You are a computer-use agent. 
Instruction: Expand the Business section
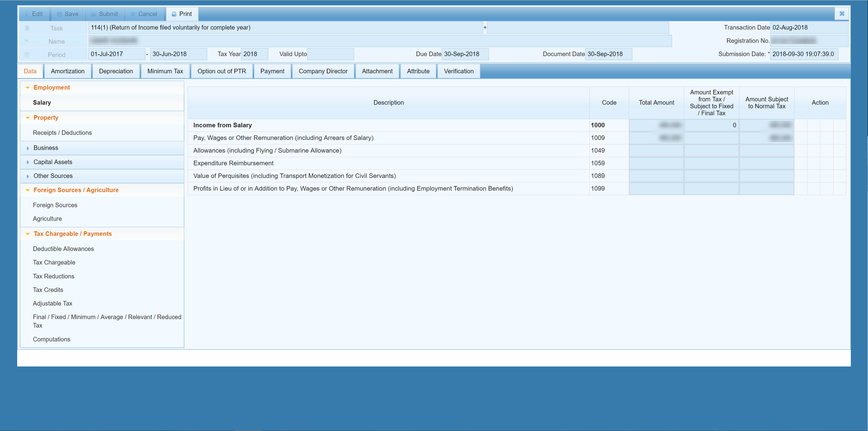102,148
